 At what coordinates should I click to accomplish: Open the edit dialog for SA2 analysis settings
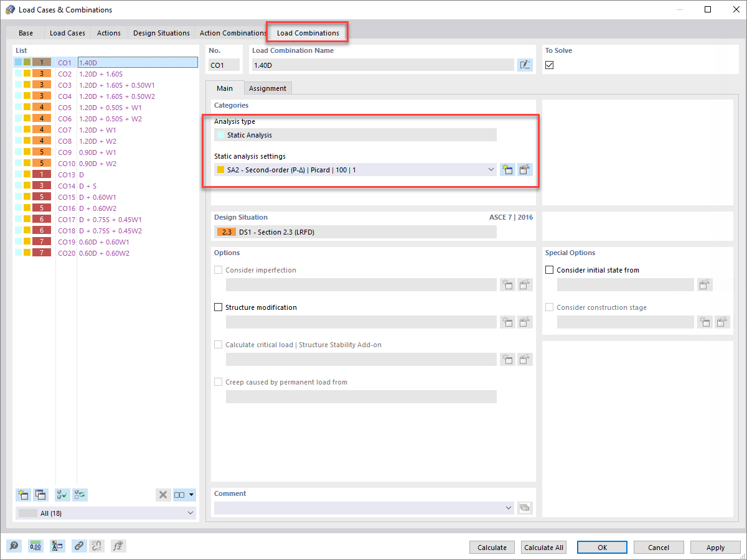pyautogui.click(x=525, y=169)
